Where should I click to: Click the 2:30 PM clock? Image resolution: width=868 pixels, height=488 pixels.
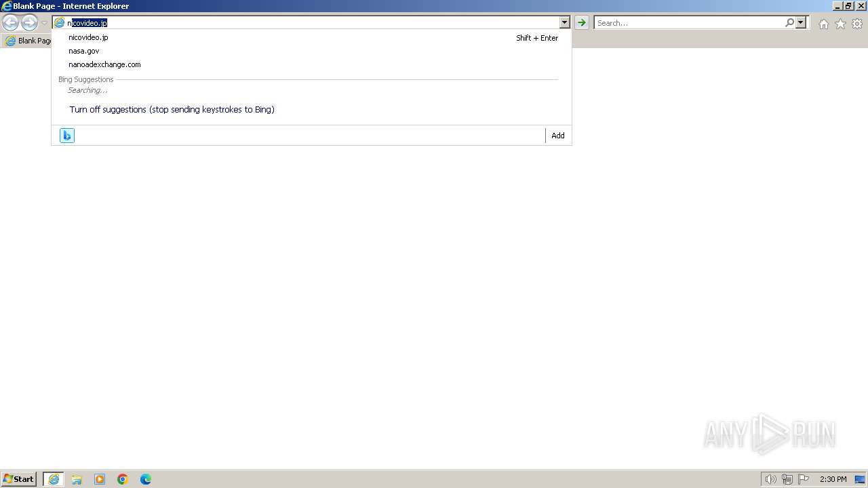tap(833, 479)
